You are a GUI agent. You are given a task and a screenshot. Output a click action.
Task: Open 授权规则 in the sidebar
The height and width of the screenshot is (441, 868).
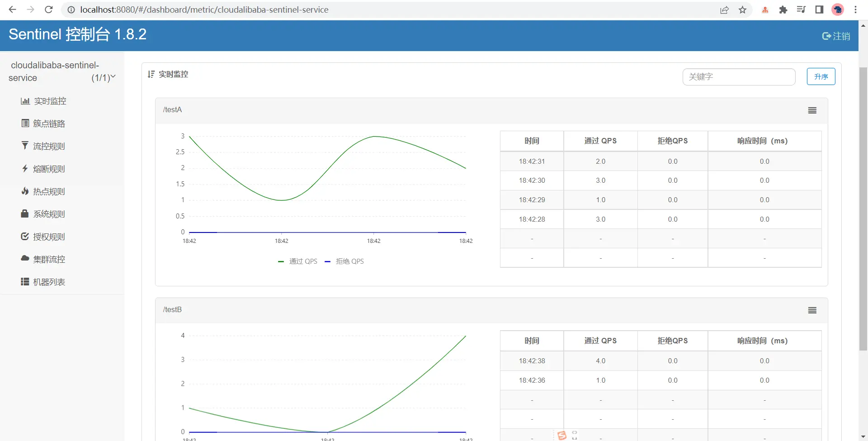[49, 237]
